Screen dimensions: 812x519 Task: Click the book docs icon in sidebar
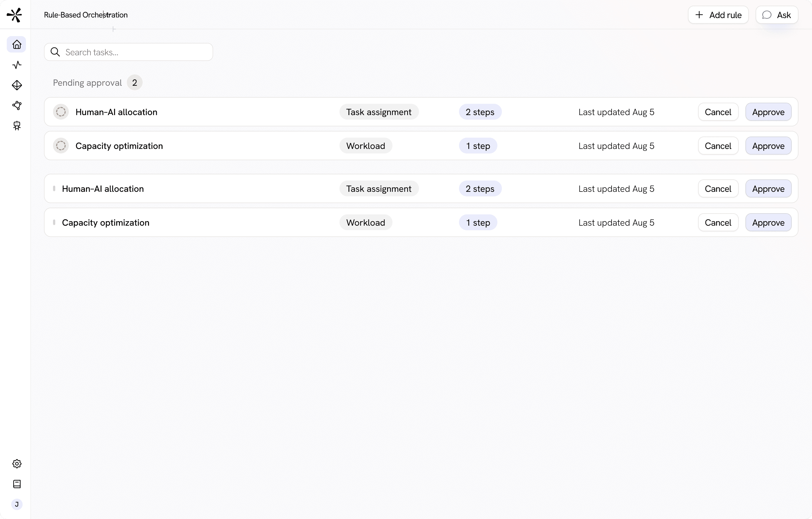coord(17,484)
